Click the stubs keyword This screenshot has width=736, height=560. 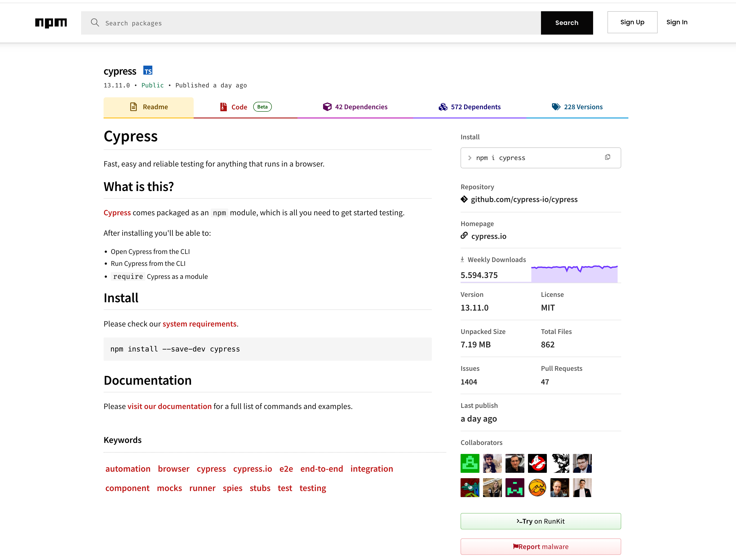260,488
